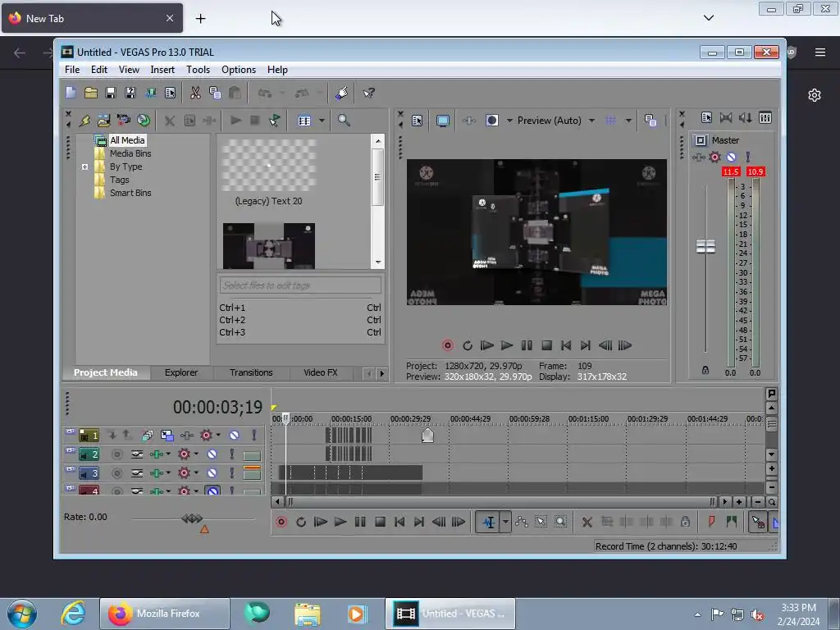The width and height of the screenshot is (840, 630).
Task: Open media search with the magnifier icon
Action: tap(344, 121)
